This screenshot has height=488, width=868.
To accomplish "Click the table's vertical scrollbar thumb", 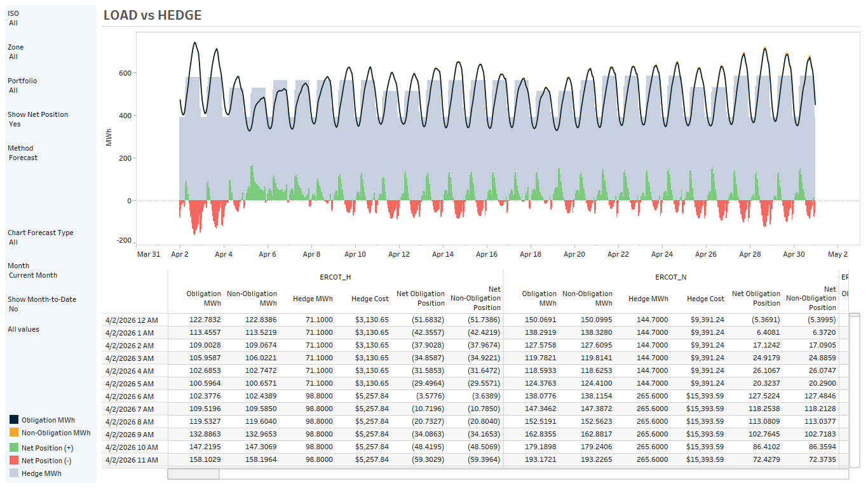I will (x=854, y=315).
